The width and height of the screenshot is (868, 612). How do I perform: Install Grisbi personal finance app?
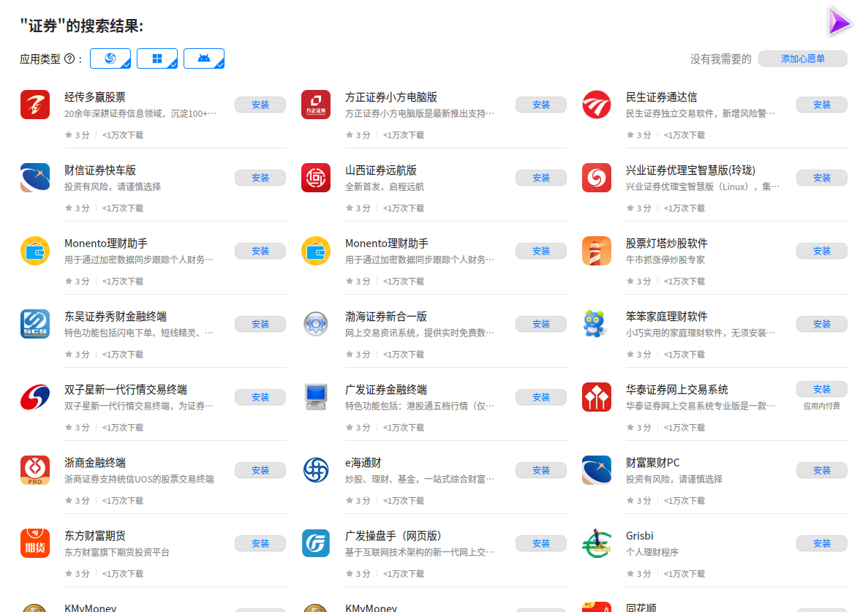822,543
